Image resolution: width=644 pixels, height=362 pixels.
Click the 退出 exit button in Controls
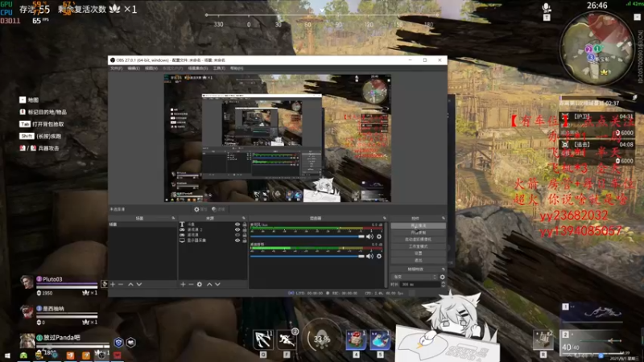418,260
